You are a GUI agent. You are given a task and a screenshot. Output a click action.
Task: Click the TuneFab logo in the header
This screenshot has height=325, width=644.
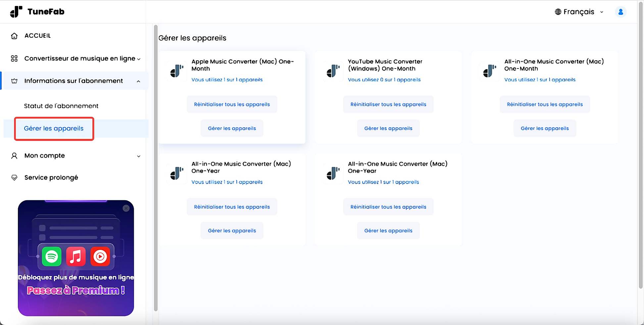click(36, 11)
